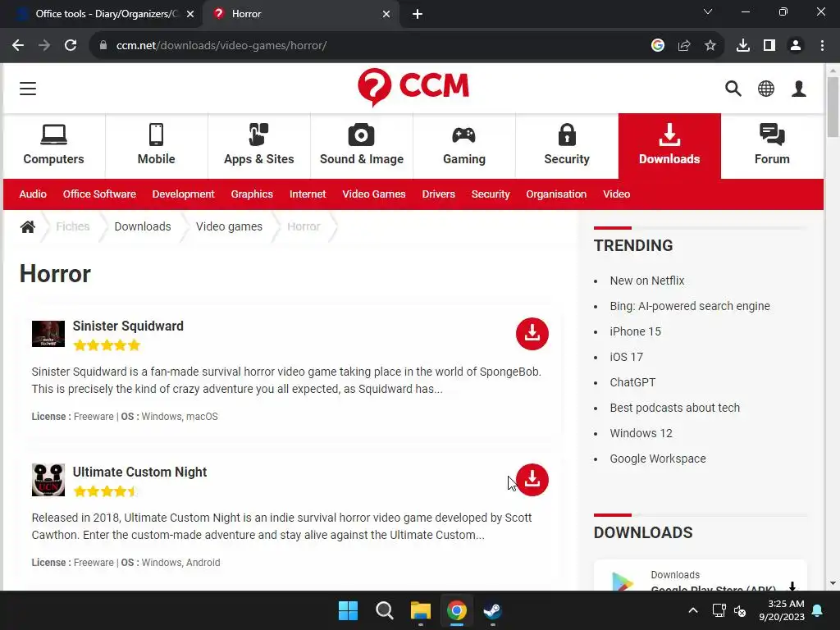Open the hamburger menu icon
The image size is (840, 630).
(x=28, y=89)
